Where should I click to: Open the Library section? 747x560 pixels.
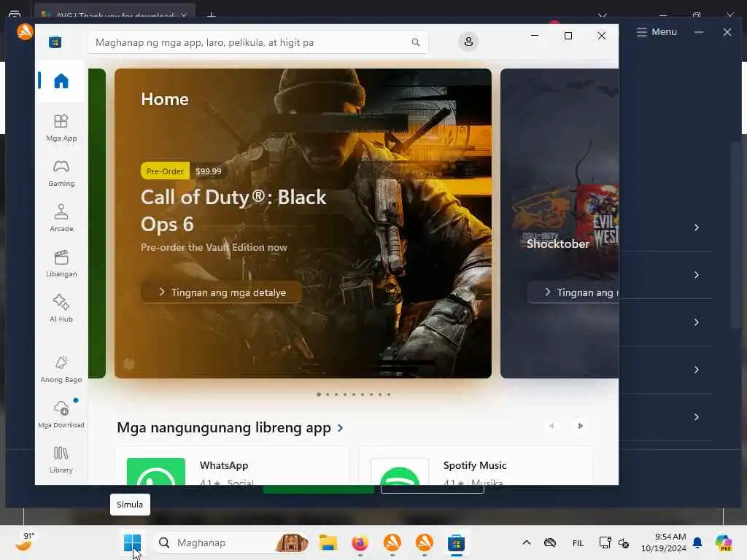pos(61,459)
